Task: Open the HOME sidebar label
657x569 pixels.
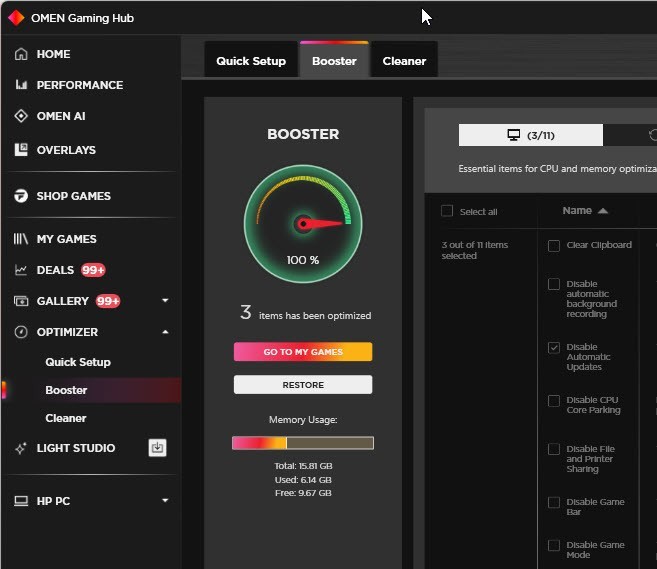Action: (x=53, y=54)
